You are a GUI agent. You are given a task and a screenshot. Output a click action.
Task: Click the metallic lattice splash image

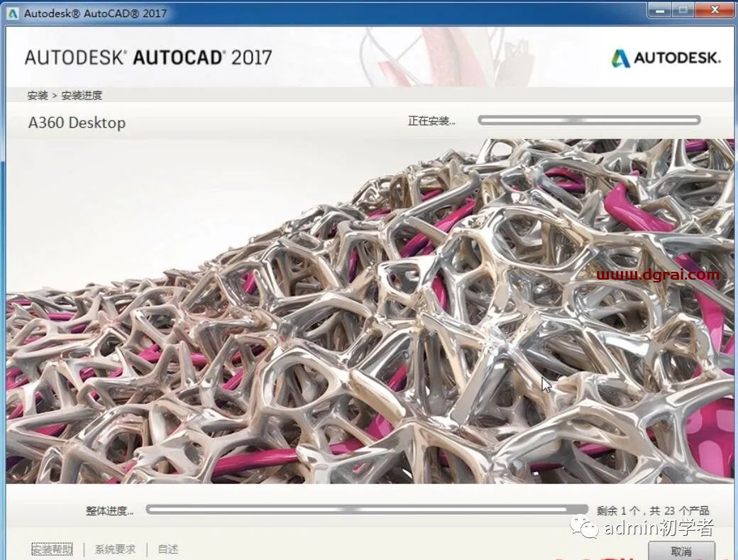(370, 311)
